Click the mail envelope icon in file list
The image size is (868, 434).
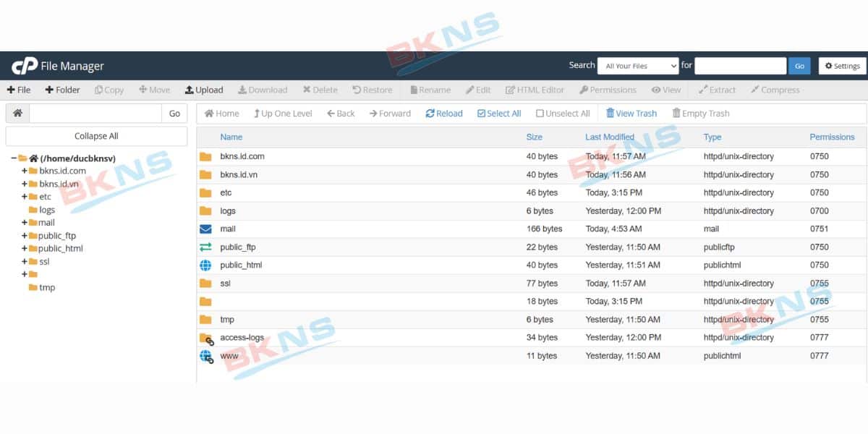tap(206, 229)
